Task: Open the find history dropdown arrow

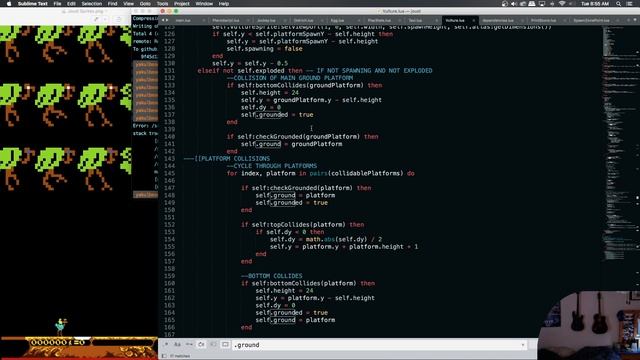Action: pos(523,345)
